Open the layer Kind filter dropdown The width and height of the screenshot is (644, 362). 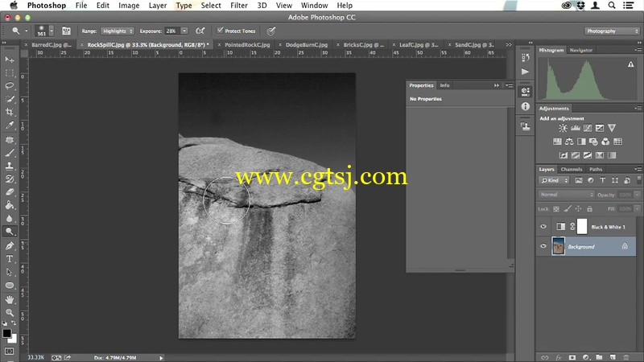555,180
